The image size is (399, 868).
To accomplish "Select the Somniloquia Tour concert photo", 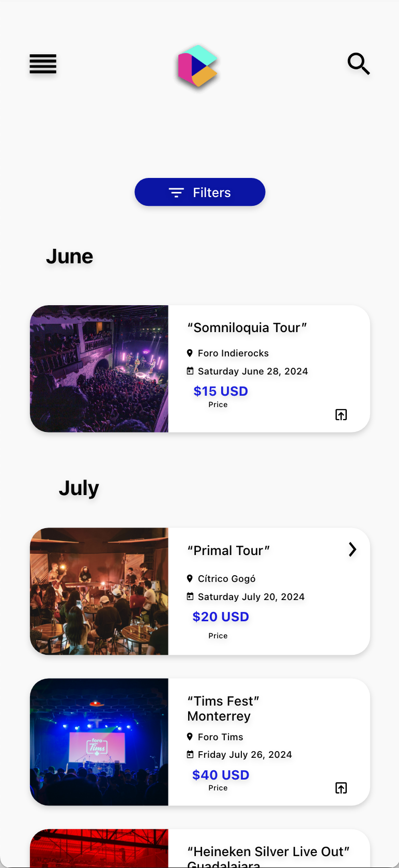I will click(x=99, y=369).
